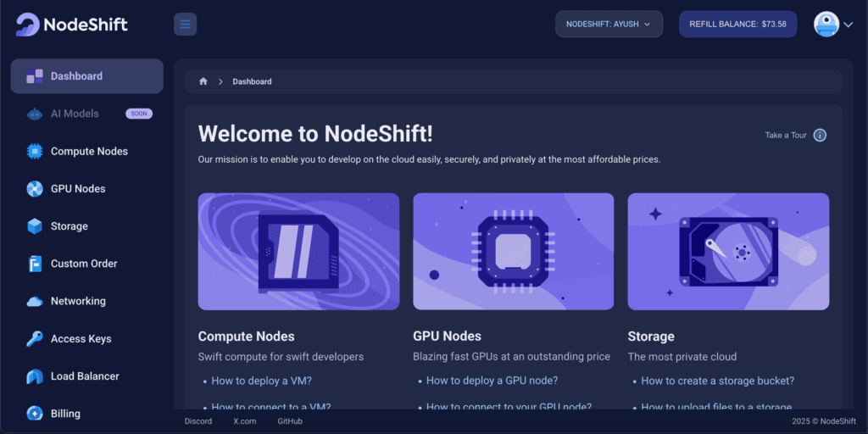Click the user avatar icon

[x=826, y=25]
